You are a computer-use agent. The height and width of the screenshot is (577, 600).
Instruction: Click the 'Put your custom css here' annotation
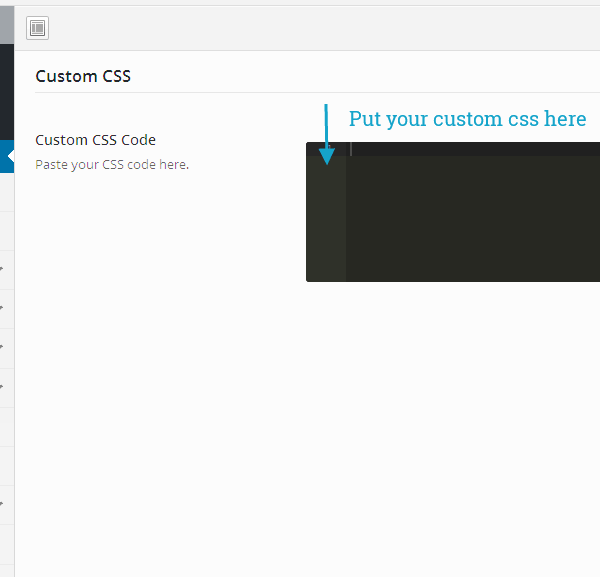(467, 119)
